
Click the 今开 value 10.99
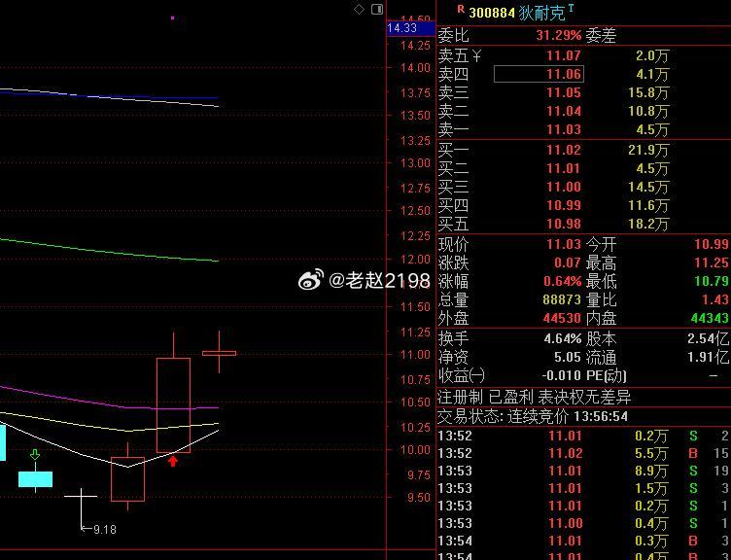click(x=712, y=244)
